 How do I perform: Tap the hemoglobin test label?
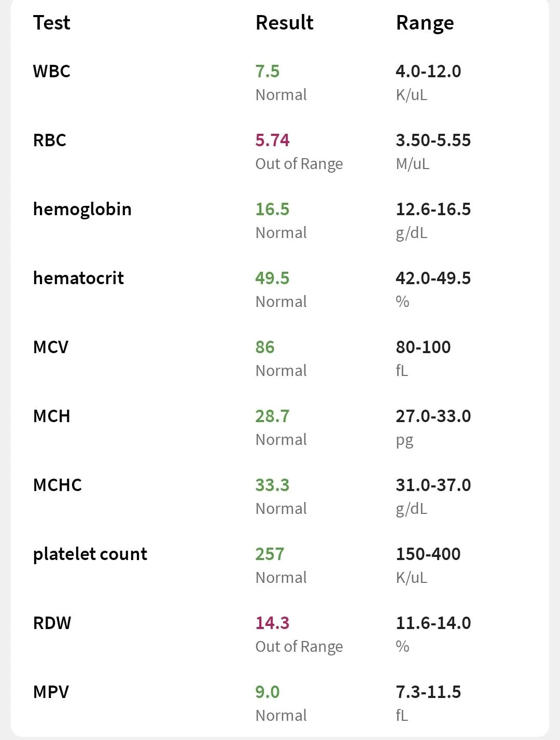point(82,210)
